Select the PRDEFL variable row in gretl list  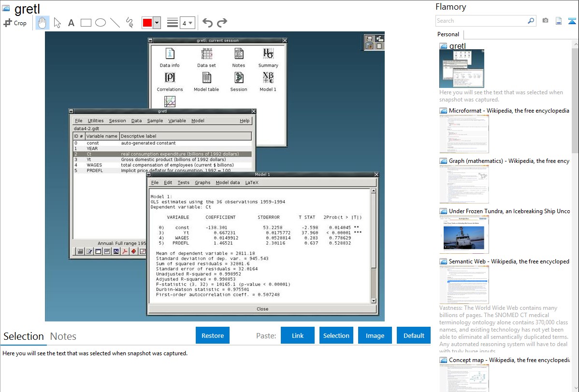(x=162, y=170)
